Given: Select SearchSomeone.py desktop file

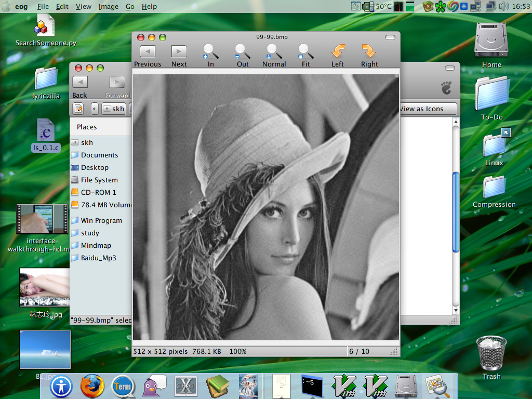Looking at the screenshot, I should coord(46,31).
